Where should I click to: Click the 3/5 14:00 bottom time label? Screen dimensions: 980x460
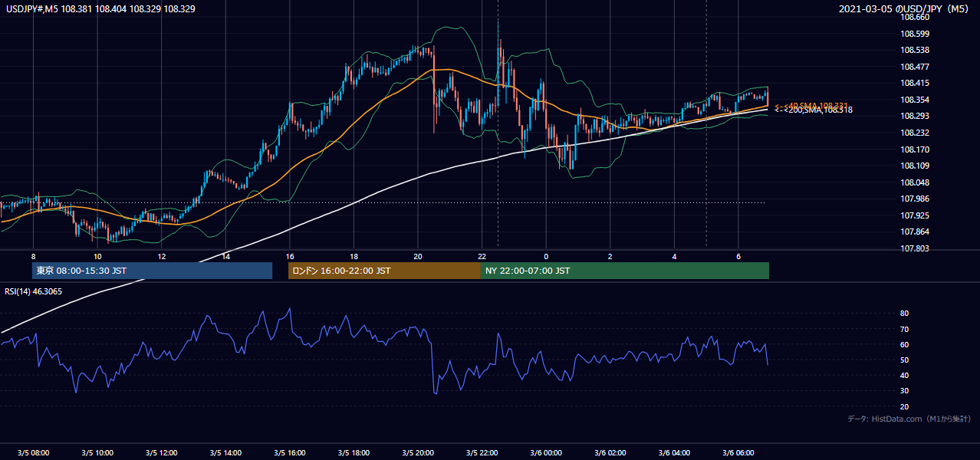tap(225, 453)
